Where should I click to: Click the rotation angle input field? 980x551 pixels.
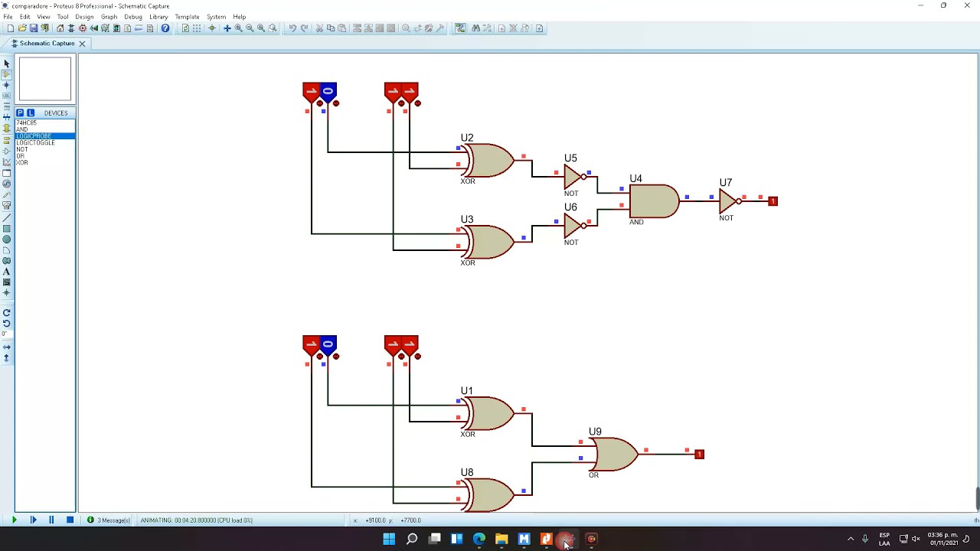[5, 334]
